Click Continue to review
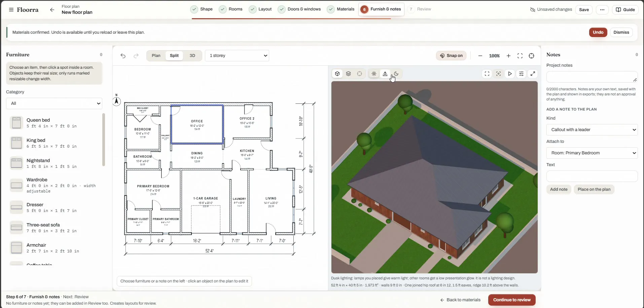The image size is (644, 308). point(512,300)
